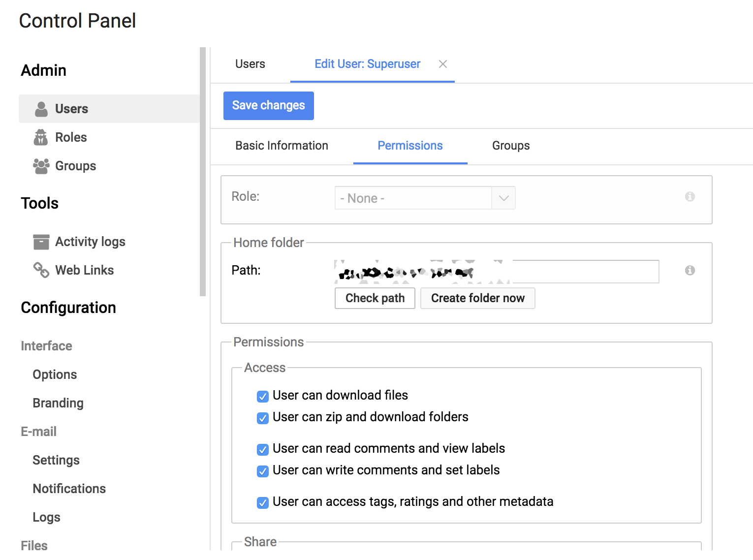Open the Basic Information tab
This screenshot has width=753, height=560.
tap(282, 146)
